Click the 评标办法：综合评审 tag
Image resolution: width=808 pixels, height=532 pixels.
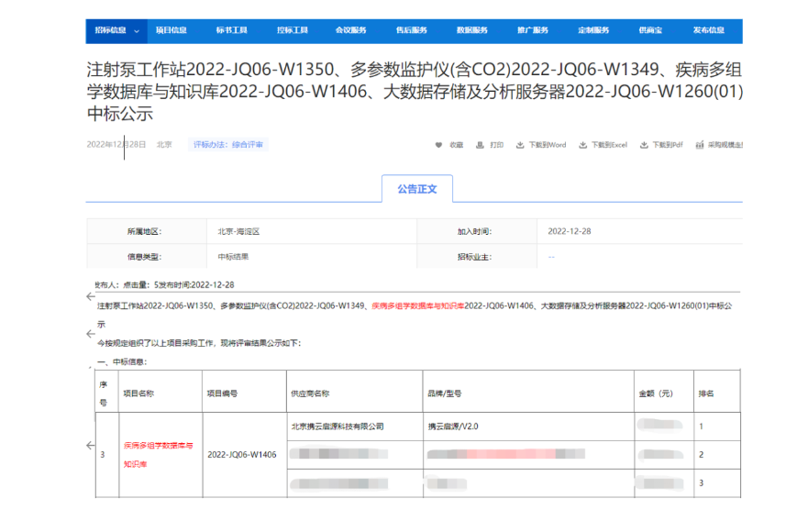pos(227,145)
